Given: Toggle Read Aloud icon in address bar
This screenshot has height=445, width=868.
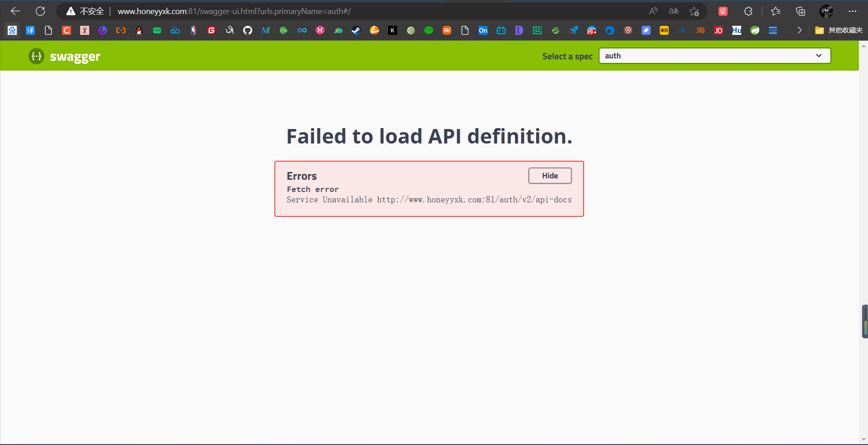Looking at the screenshot, I should [653, 11].
